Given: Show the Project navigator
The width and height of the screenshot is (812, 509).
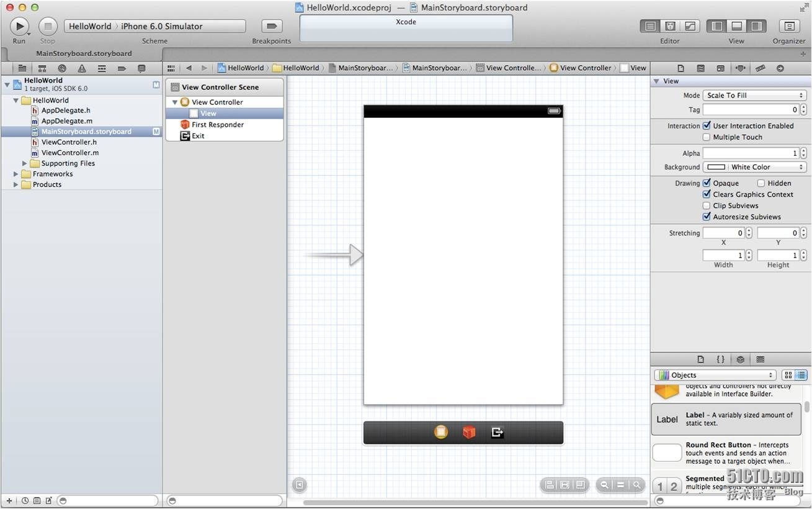Looking at the screenshot, I should (22, 68).
